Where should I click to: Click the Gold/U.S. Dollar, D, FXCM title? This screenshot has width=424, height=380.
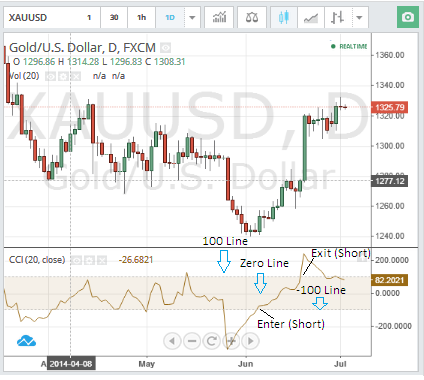[82, 48]
